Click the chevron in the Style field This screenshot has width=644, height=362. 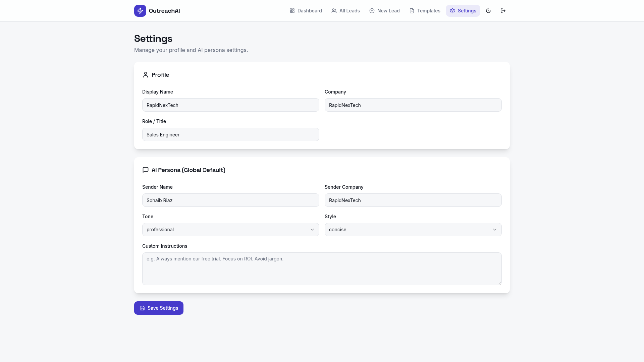point(495,230)
